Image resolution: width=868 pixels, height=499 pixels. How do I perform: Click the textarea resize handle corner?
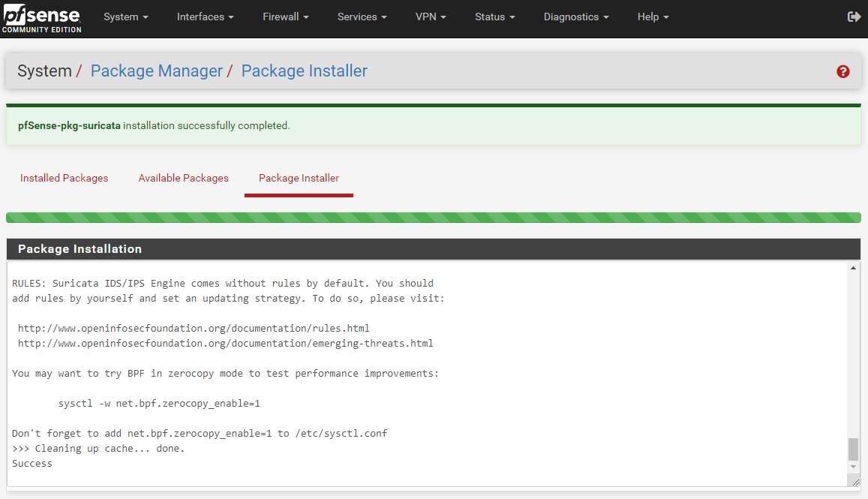[855, 482]
